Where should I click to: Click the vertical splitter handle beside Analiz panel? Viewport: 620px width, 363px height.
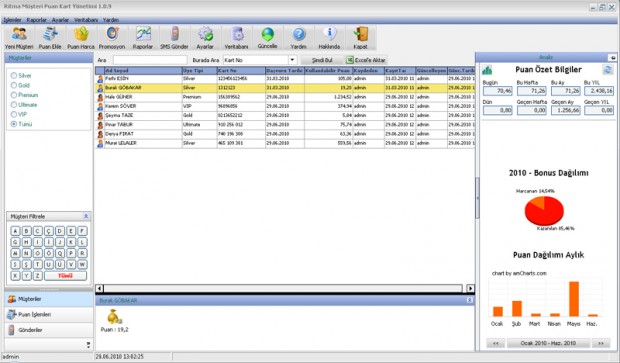click(477, 198)
